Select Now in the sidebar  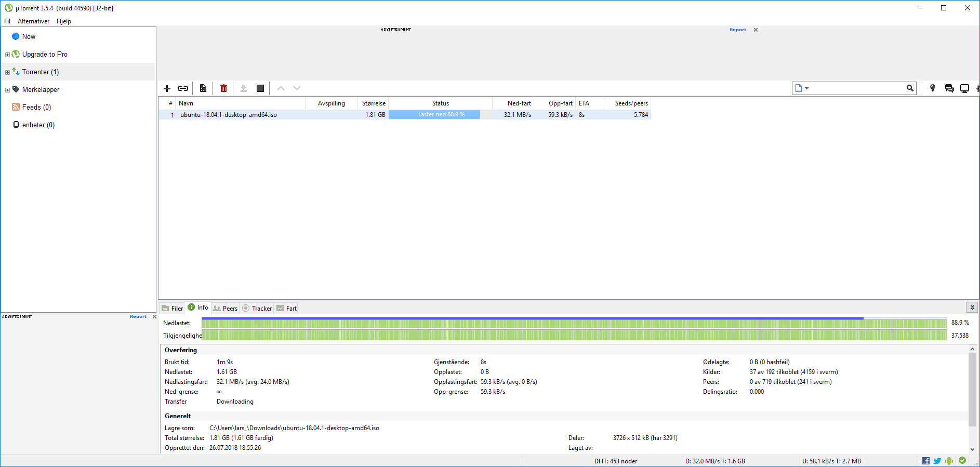click(29, 36)
